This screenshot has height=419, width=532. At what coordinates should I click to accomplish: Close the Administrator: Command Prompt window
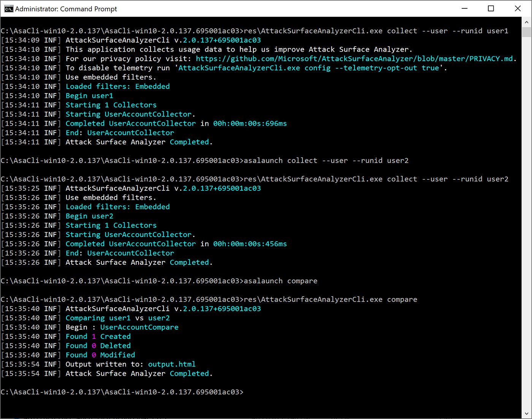click(518, 9)
